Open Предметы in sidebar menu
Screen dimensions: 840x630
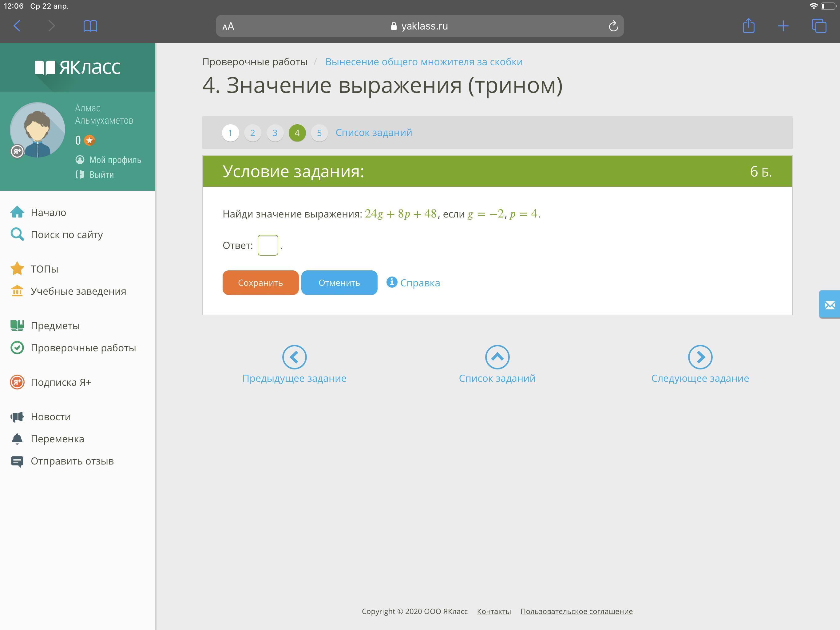coord(55,326)
